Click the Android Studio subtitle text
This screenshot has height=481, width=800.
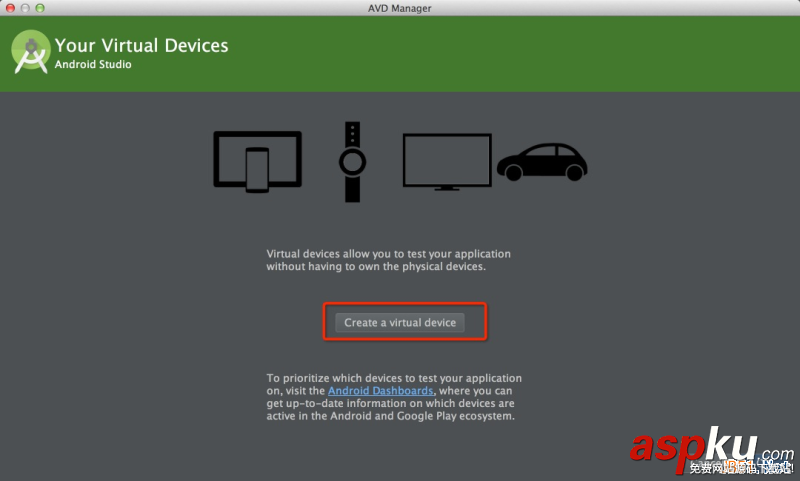93,64
